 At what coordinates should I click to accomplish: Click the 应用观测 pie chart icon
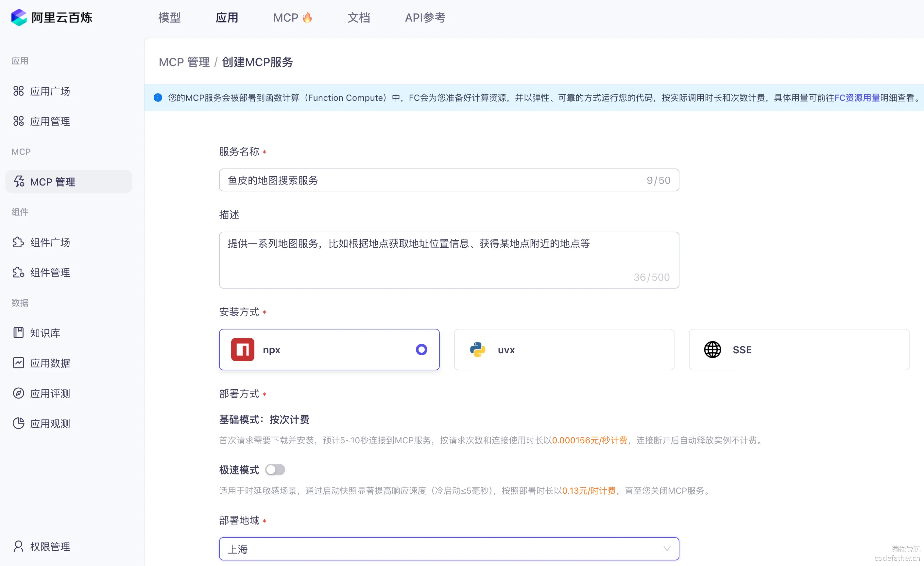click(x=18, y=423)
